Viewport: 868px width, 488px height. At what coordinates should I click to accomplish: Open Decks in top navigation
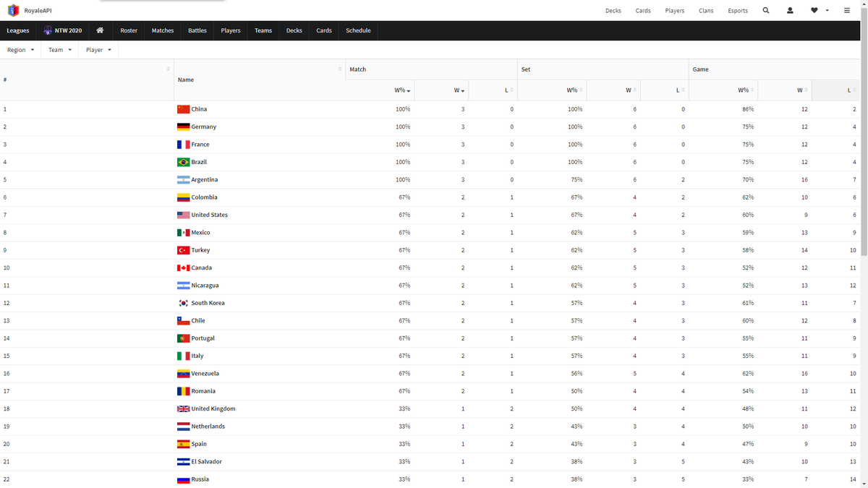point(613,11)
